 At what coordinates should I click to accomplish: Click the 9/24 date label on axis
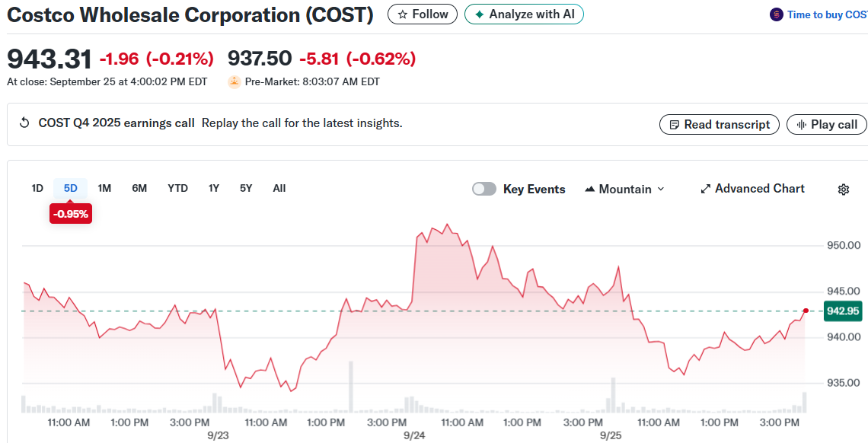tap(414, 435)
